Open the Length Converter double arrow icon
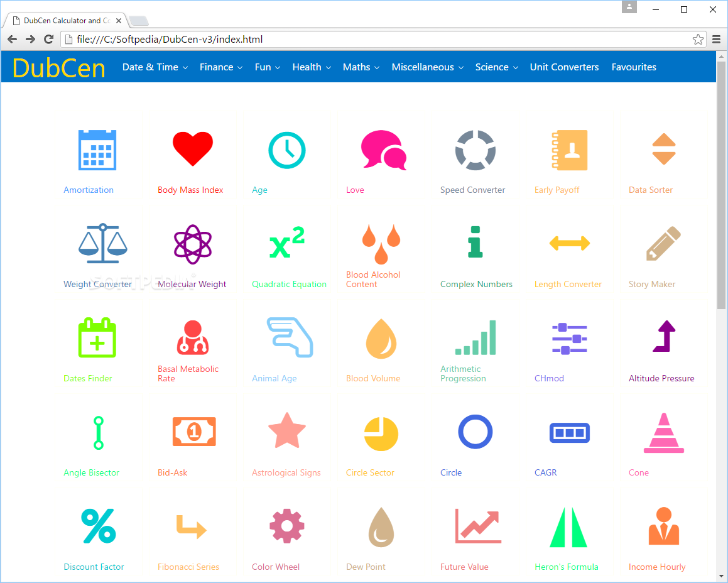This screenshot has height=583, width=728. point(570,243)
